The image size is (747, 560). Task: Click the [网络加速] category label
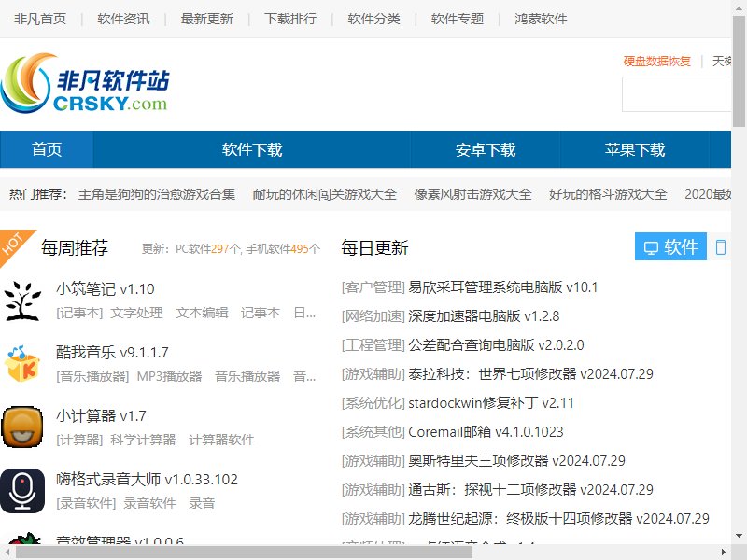pos(373,316)
